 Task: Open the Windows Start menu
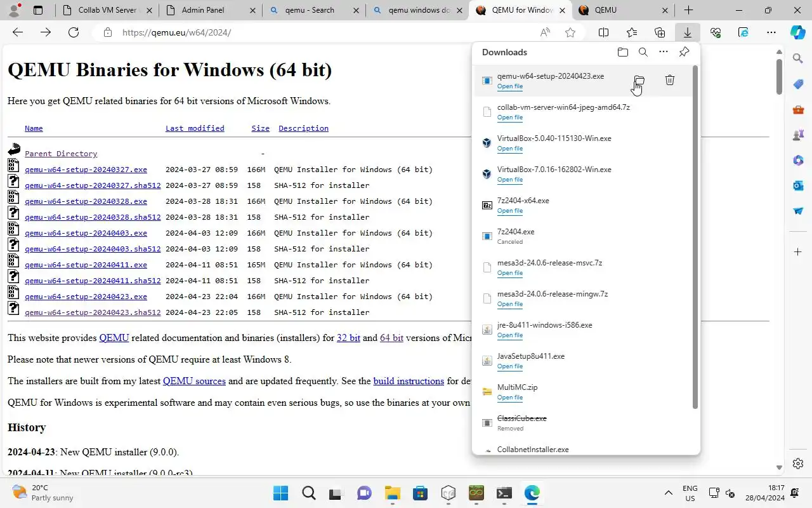click(280, 493)
